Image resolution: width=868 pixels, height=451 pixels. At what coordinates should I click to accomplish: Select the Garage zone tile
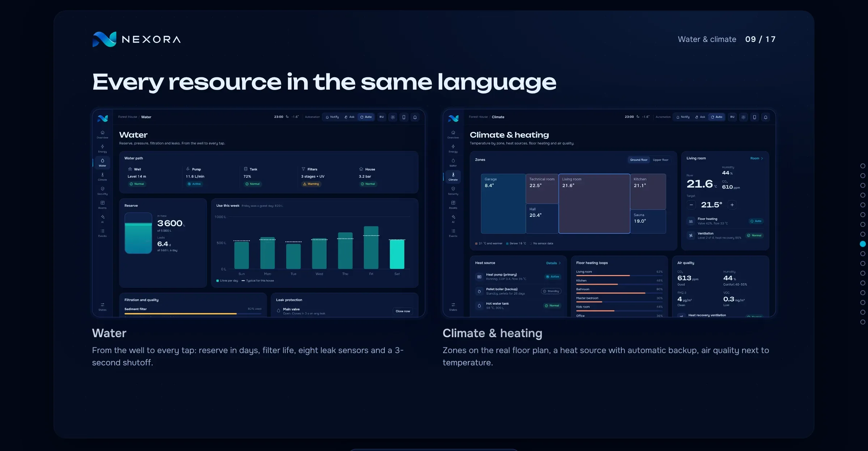click(x=503, y=203)
